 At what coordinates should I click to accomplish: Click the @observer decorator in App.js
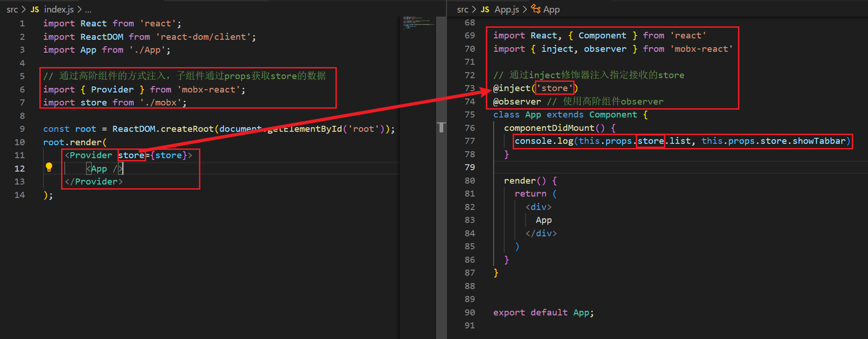click(x=517, y=101)
